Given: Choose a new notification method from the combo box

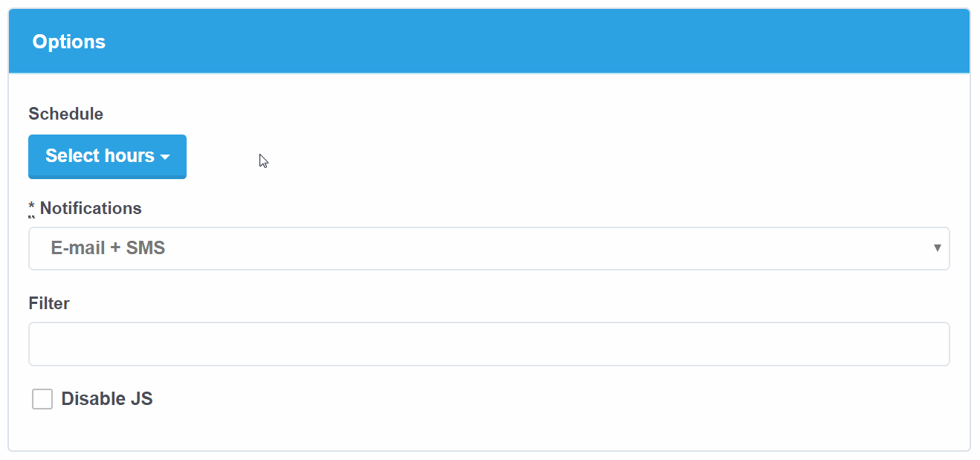Looking at the screenshot, I should (x=489, y=248).
